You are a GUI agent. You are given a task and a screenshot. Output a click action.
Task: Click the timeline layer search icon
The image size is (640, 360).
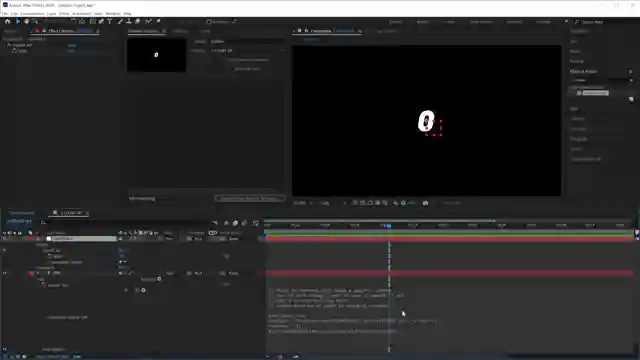click(43, 222)
